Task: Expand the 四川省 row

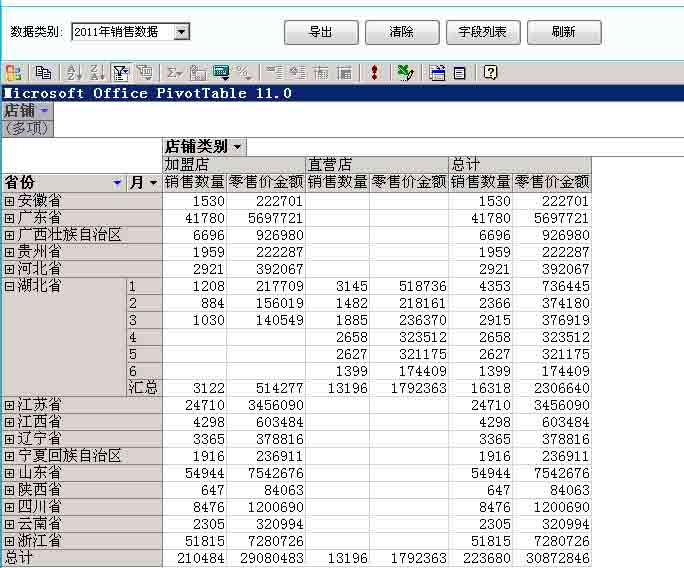Action: (x=9, y=507)
